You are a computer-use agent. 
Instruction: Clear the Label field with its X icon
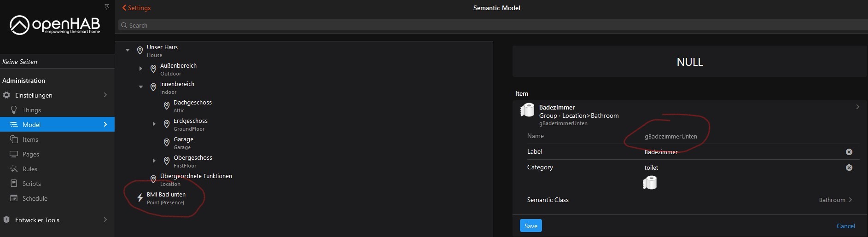849,152
